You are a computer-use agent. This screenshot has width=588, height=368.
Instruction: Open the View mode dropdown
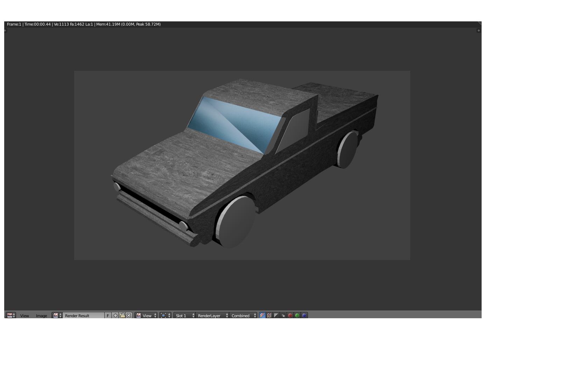click(x=146, y=315)
